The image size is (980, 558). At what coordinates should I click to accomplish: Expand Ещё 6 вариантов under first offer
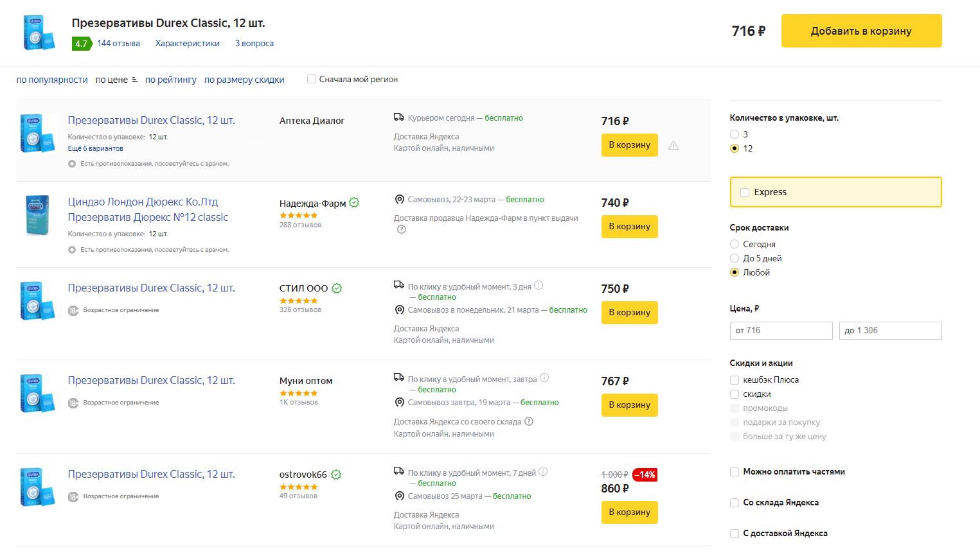coord(96,148)
